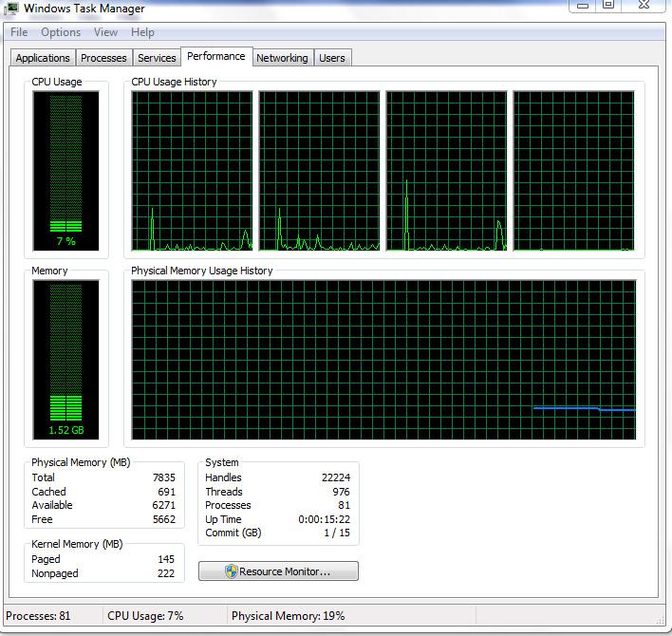Click the fourth CPU usage history graph
The height and width of the screenshot is (636, 672).
pos(574,171)
